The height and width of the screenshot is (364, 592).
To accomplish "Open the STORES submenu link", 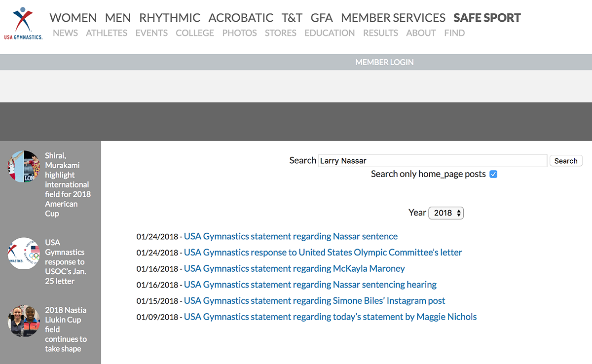I will (x=281, y=33).
